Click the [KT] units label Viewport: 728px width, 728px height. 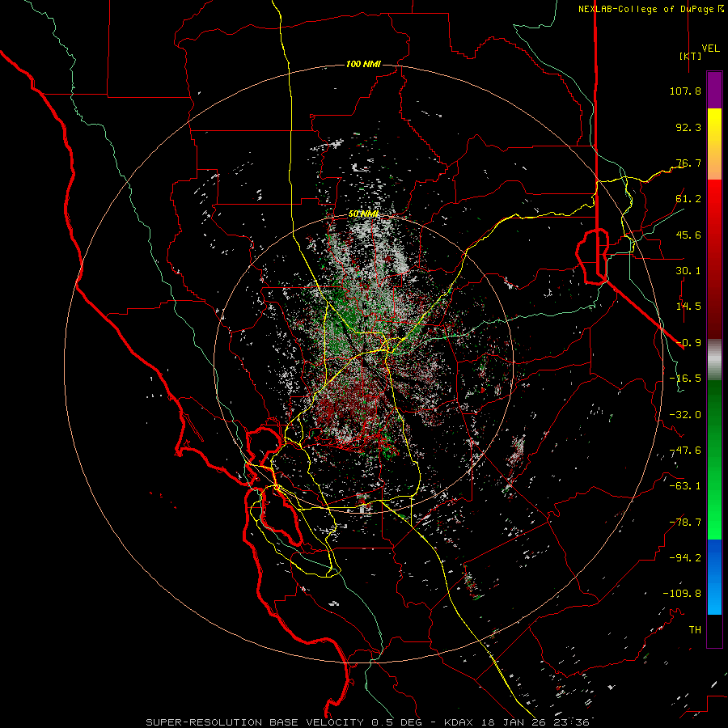click(691, 56)
